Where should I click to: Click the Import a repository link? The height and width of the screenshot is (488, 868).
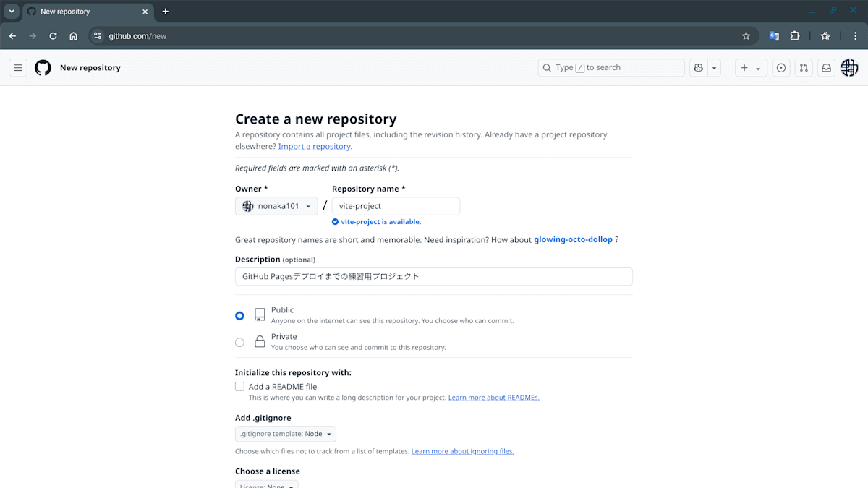315,146
